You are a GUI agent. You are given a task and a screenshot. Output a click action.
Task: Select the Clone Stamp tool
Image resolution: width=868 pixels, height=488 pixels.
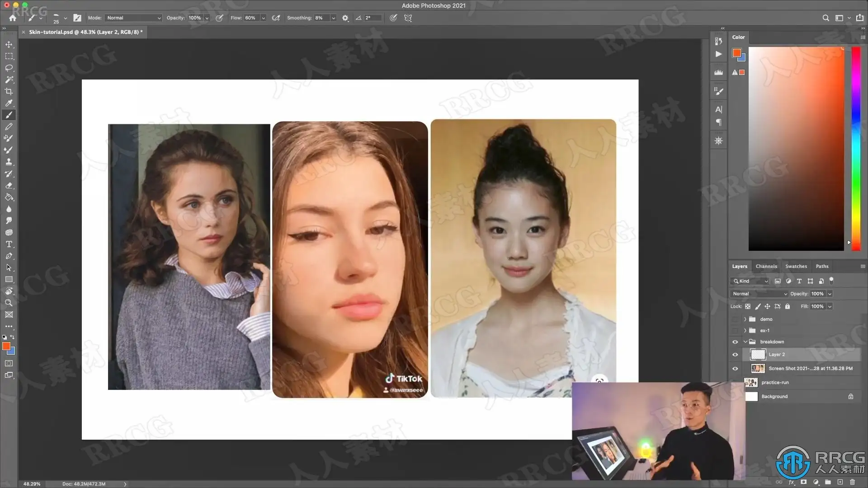pyautogui.click(x=9, y=162)
